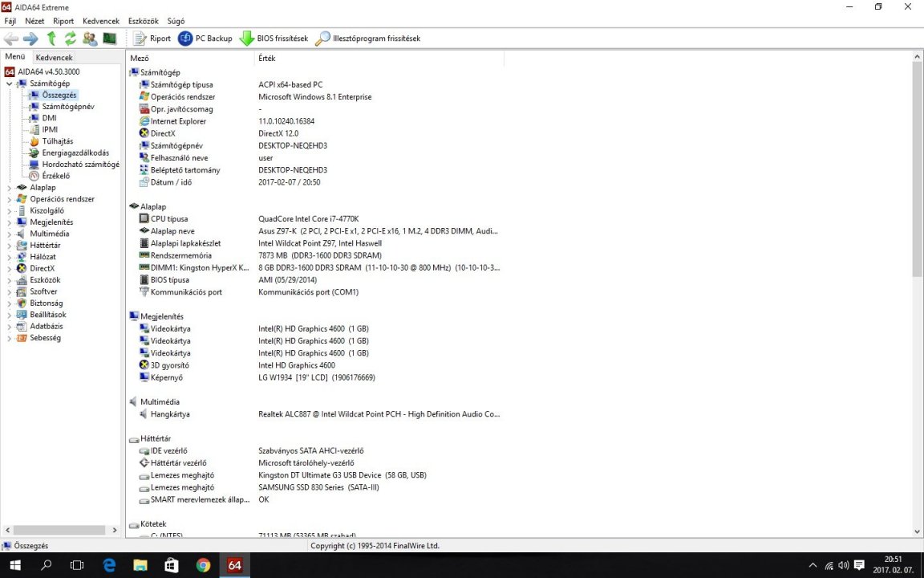This screenshot has width=924, height=578.
Task: Select the Eszközök tree item in sidebar
Action: coord(46,280)
